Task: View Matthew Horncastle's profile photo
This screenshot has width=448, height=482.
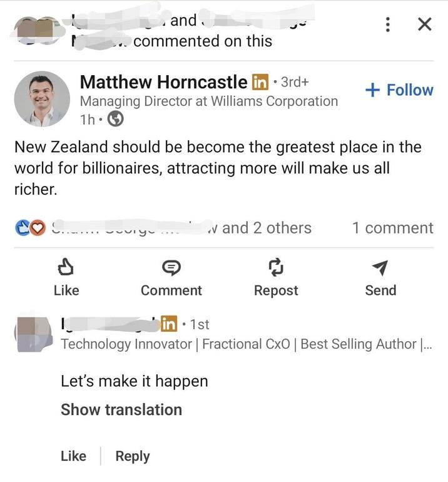Action: click(42, 99)
